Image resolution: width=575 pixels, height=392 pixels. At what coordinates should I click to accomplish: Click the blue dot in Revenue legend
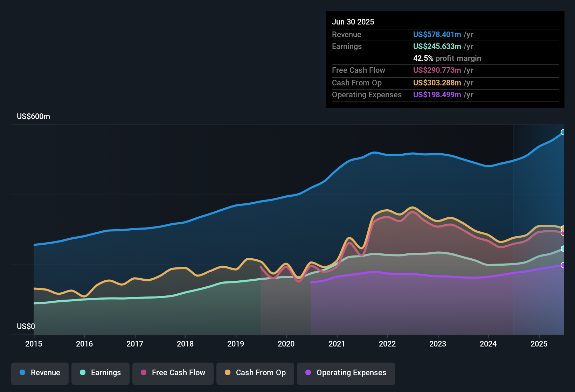22,372
